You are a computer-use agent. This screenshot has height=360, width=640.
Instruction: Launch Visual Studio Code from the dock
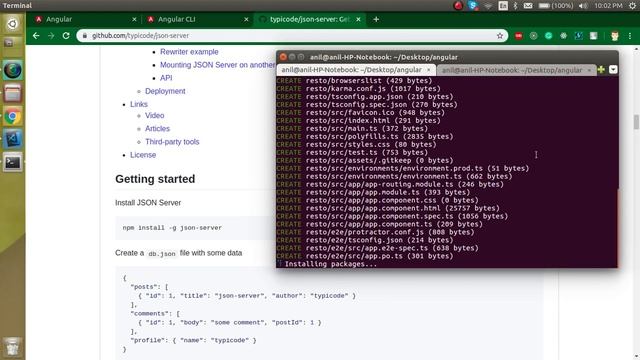[x=12, y=140]
